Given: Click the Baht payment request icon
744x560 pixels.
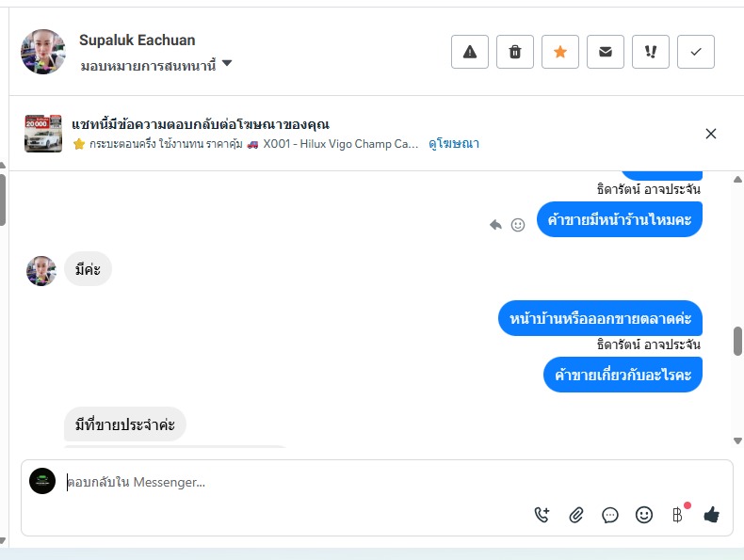Looking at the screenshot, I should coord(677,515).
